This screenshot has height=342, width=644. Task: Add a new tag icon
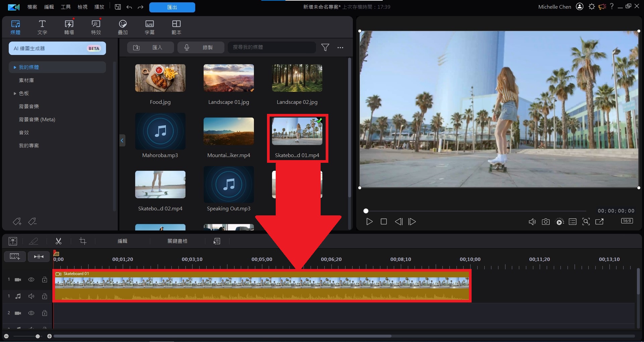pos(17,221)
